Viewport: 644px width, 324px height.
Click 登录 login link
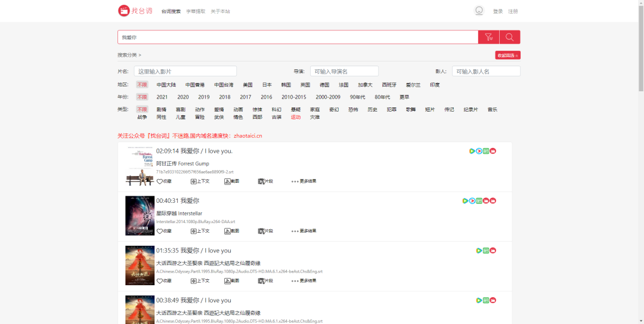pyautogui.click(x=498, y=11)
